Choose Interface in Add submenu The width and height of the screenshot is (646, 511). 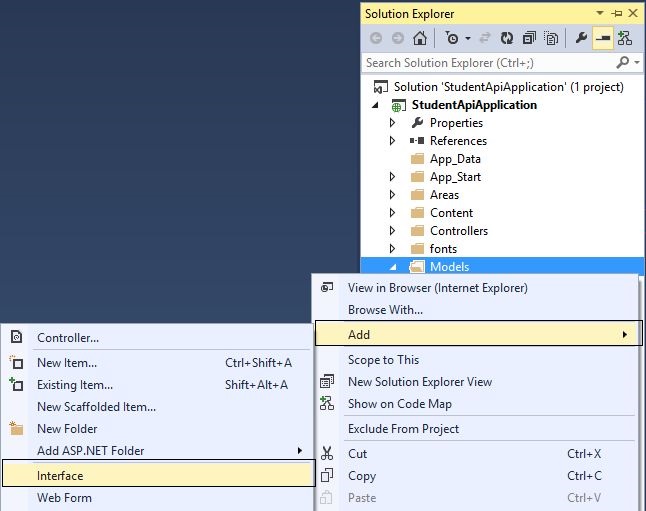(x=158, y=473)
